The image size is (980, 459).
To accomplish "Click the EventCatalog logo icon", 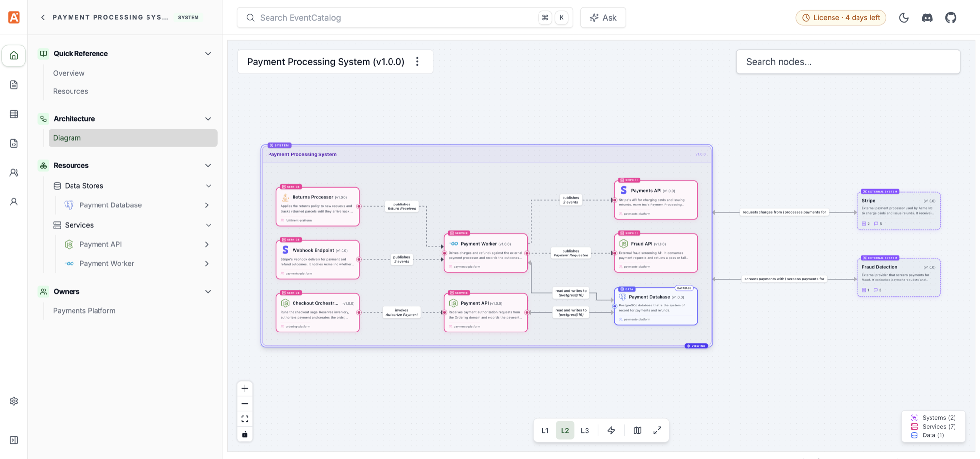I will pyautogui.click(x=14, y=17).
